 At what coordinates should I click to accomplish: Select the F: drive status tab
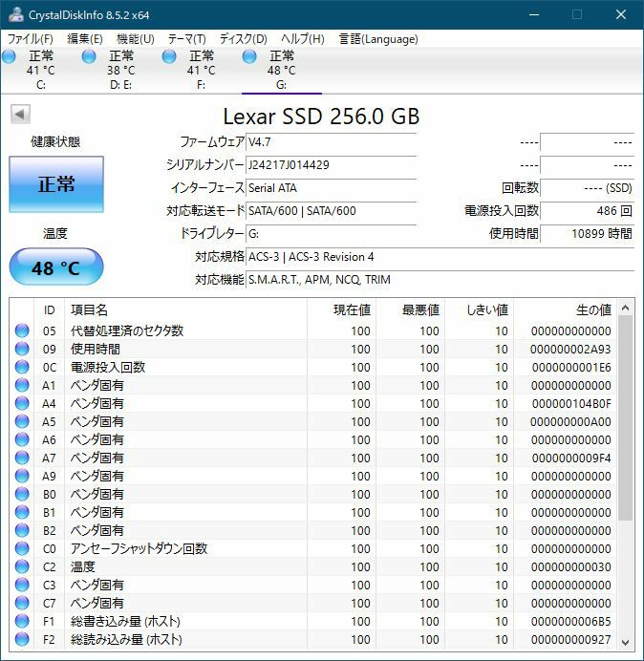point(201,70)
